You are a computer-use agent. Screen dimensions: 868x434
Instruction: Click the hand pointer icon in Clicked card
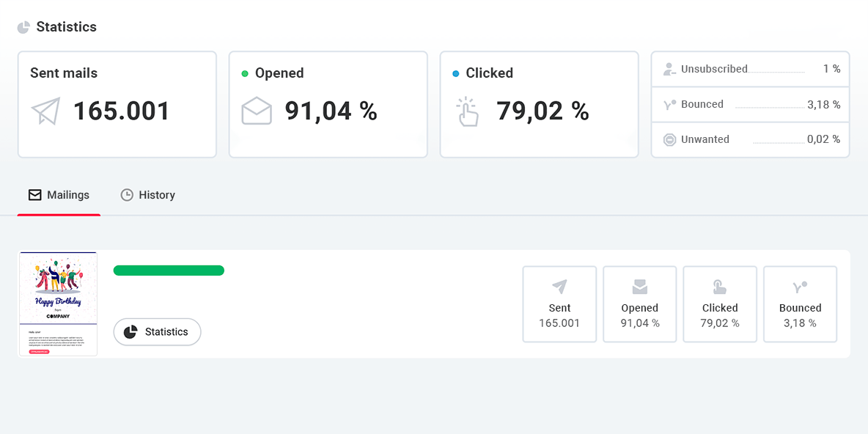pos(467,112)
